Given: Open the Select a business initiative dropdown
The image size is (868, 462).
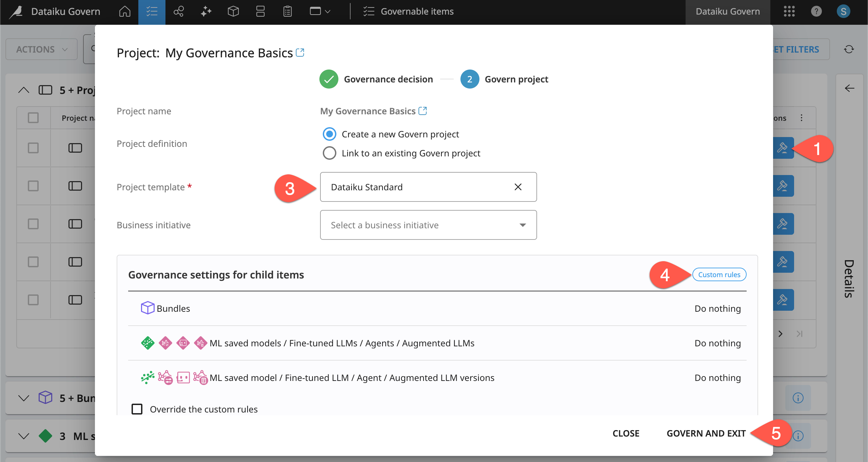Looking at the screenshot, I should [428, 225].
